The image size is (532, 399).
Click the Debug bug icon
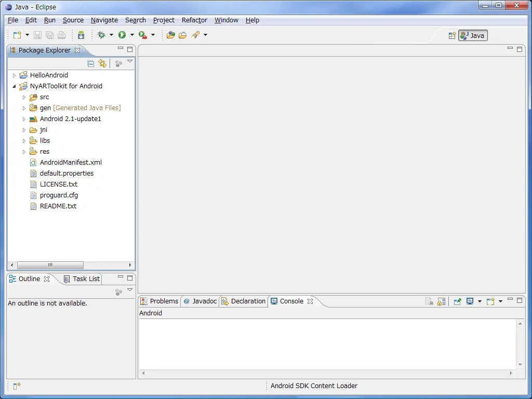(x=101, y=35)
